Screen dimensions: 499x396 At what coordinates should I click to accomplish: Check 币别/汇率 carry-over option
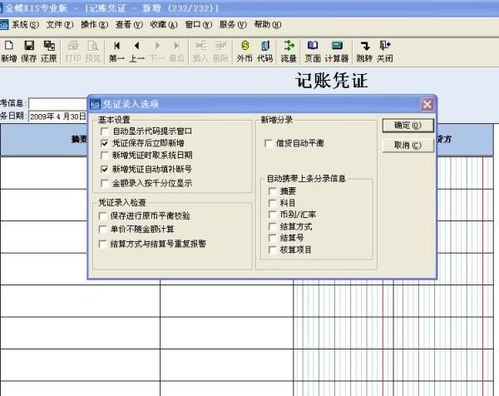pos(272,215)
